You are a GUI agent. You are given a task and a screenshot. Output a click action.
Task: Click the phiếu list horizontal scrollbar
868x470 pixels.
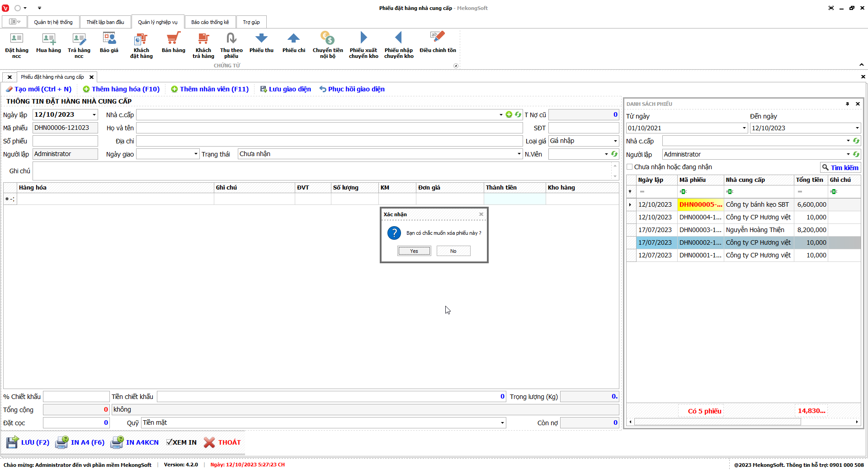[x=717, y=422]
